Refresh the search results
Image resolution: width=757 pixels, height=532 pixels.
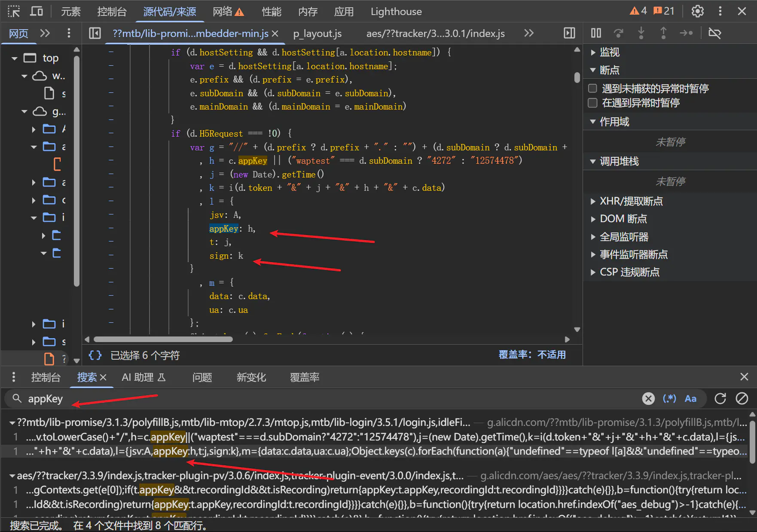[x=720, y=399]
